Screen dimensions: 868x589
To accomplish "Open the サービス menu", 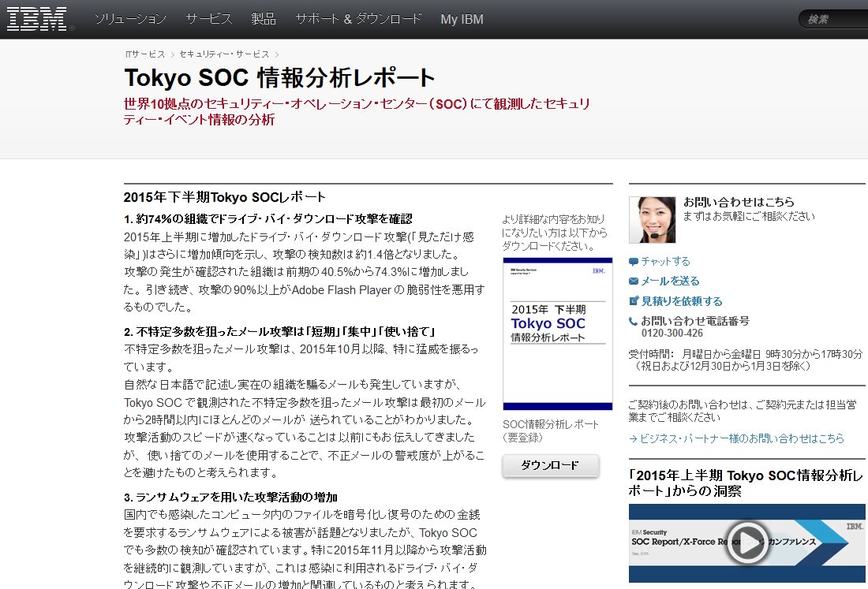I will tap(208, 20).
